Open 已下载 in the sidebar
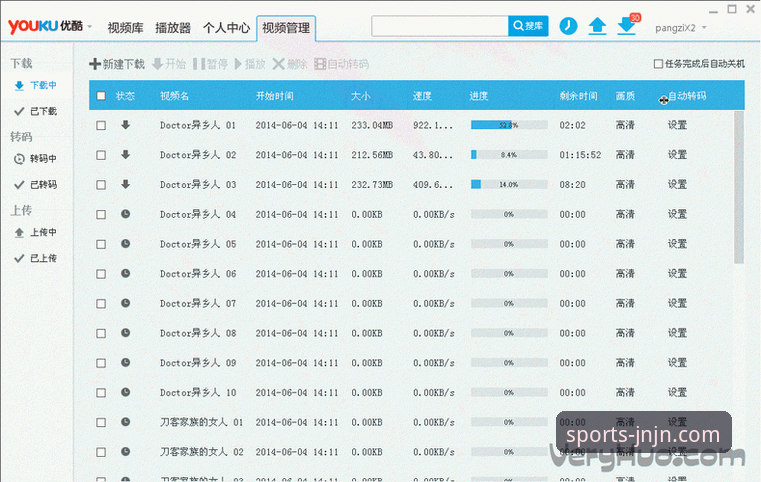The height and width of the screenshot is (482, 761). [x=36, y=111]
